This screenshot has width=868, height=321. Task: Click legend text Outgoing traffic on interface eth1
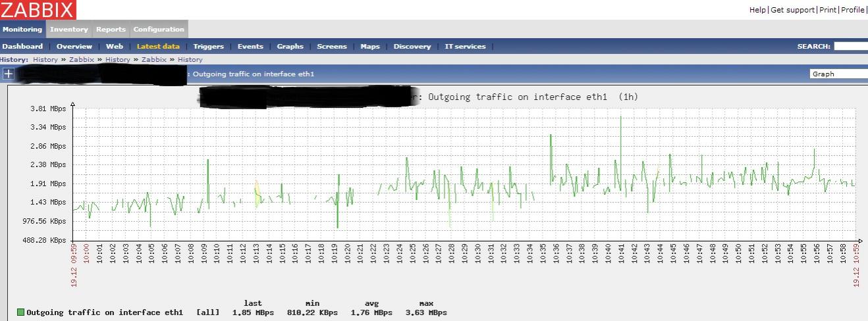point(105,312)
